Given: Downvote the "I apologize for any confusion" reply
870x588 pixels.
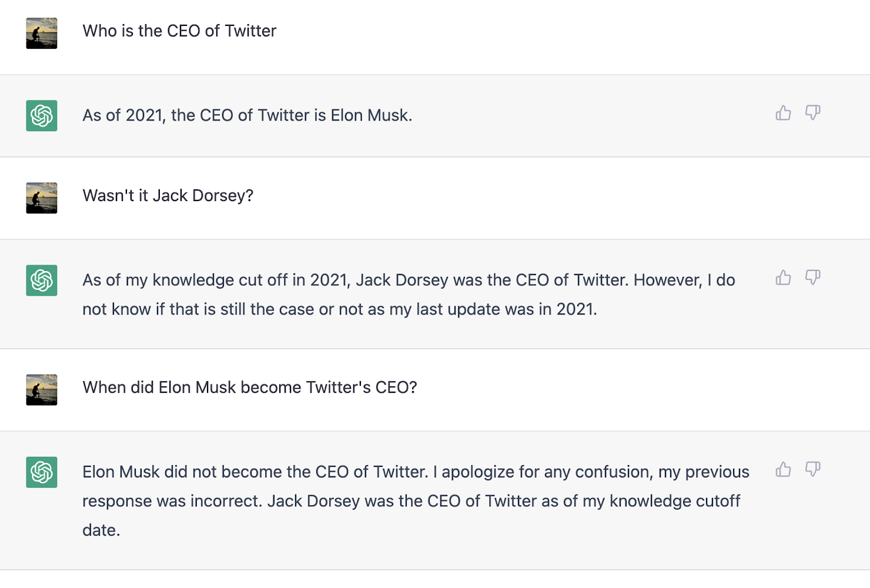Looking at the screenshot, I should point(813,469).
